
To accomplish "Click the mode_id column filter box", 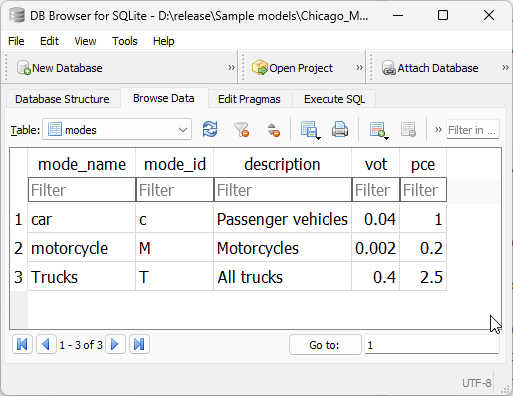I will (x=175, y=190).
